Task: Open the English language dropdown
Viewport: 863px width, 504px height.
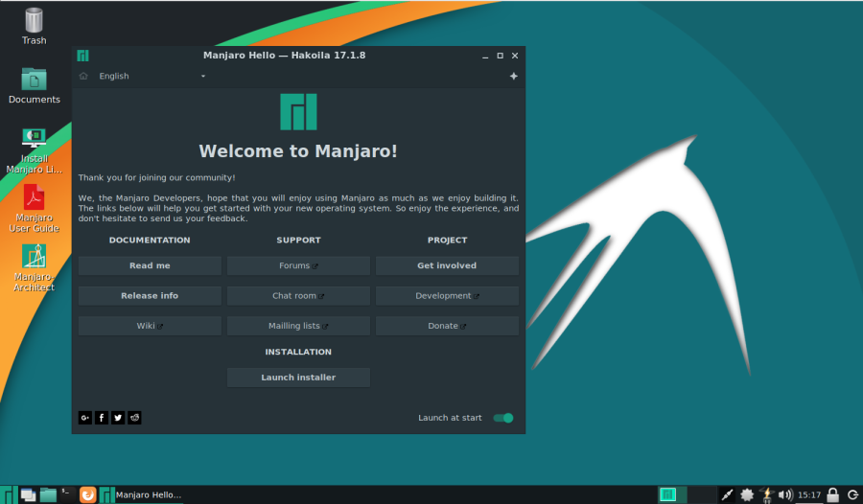Action: (152, 76)
